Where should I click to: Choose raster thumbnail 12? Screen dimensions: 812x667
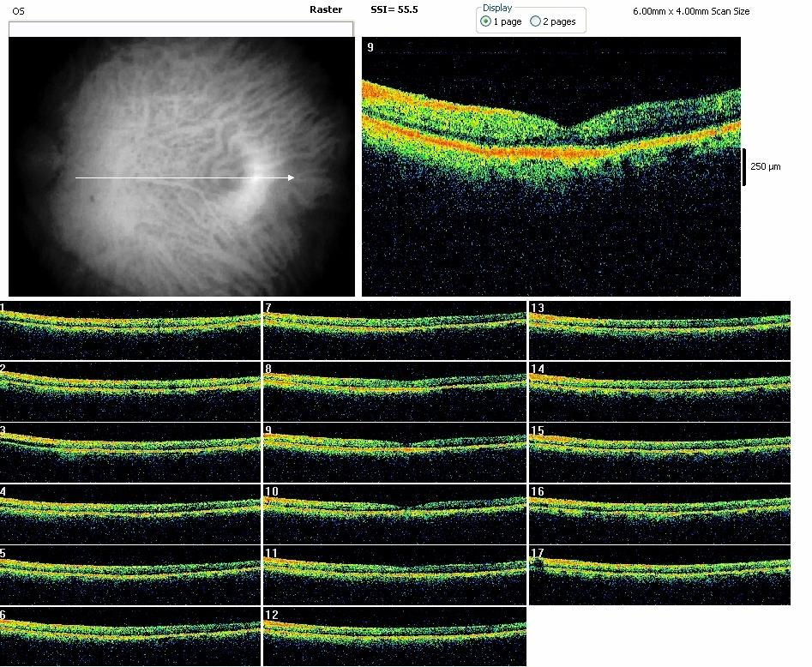click(394, 635)
